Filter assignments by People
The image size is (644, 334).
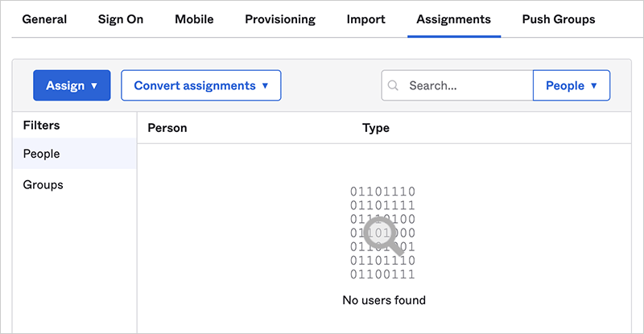[x=42, y=154]
